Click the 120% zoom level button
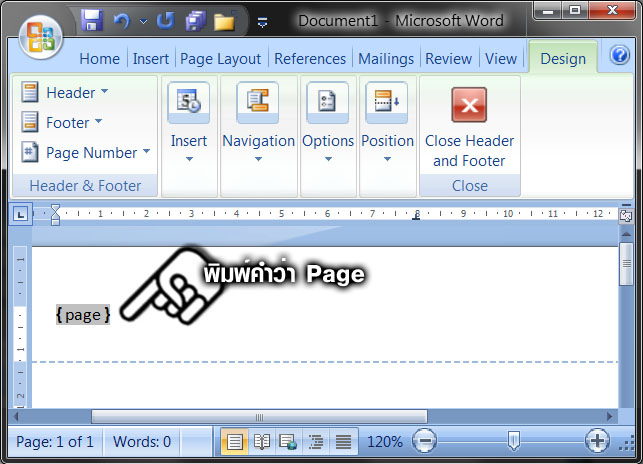 [x=384, y=441]
